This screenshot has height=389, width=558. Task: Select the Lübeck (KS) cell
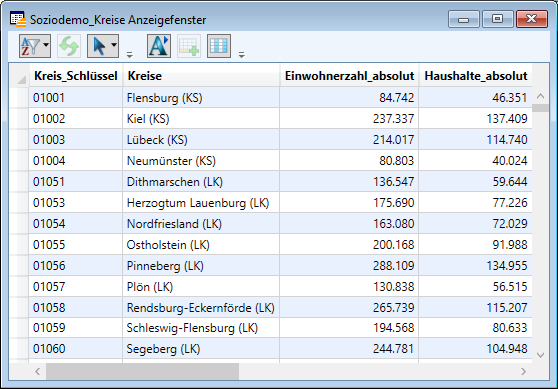pyautogui.click(x=201, y=140)
